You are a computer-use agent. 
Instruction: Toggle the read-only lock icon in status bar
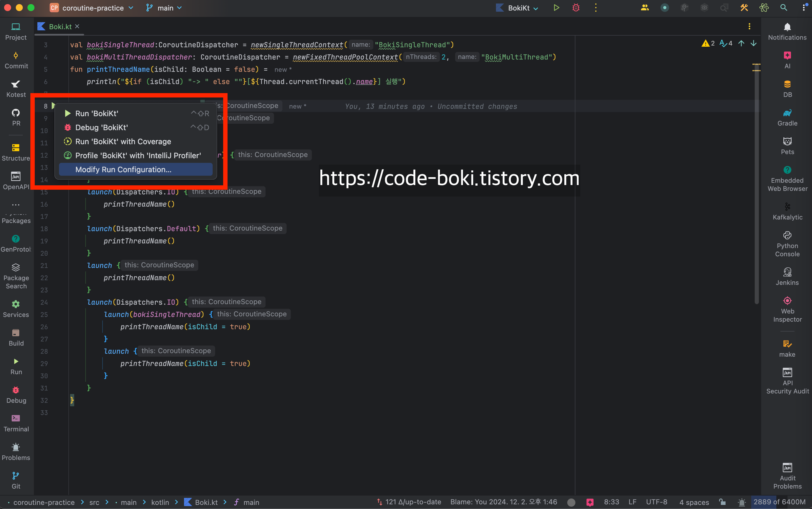(722, 502)
